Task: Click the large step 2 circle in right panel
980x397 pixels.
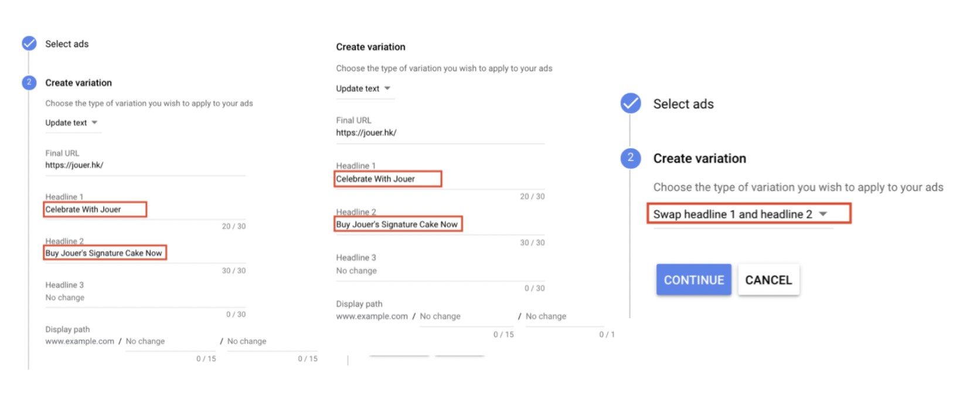Action: 631,158
